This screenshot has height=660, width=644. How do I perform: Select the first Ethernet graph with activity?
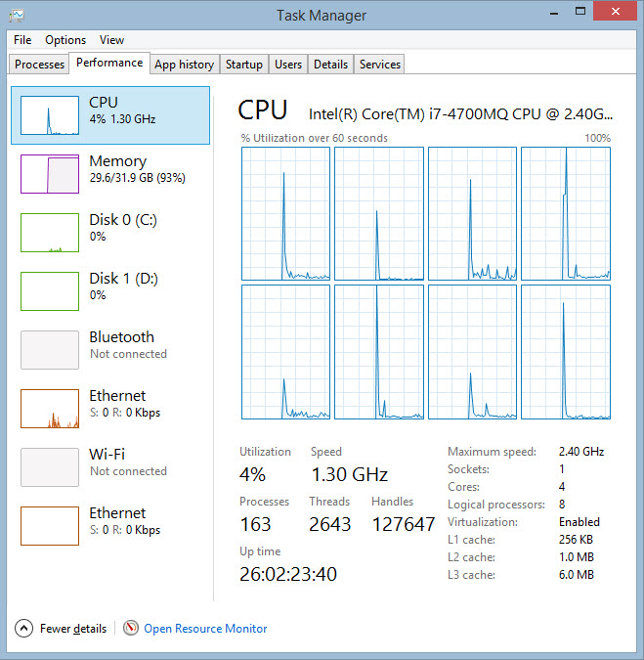coord(50,409)
